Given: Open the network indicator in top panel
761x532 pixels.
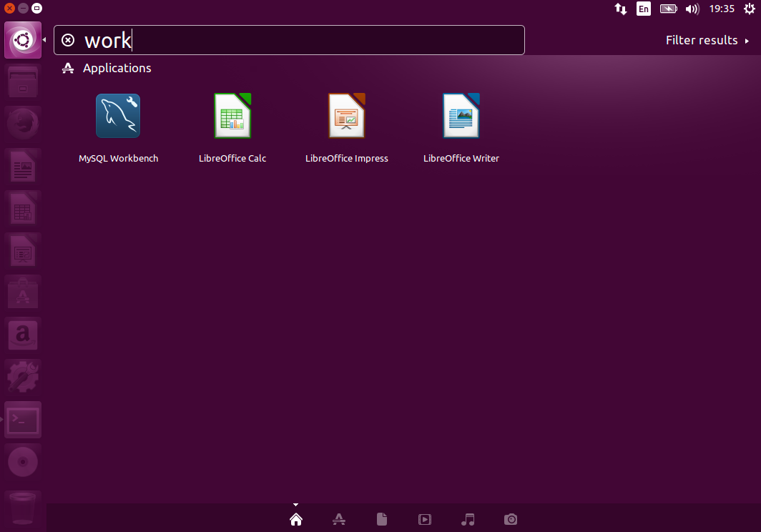Looking at the screenshot, I should (x=621, y=9).
